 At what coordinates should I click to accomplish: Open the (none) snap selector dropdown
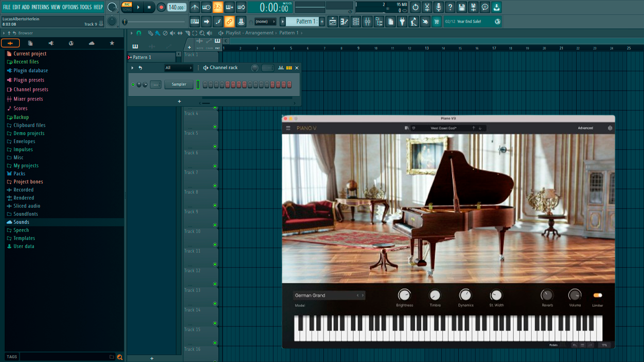265,22
